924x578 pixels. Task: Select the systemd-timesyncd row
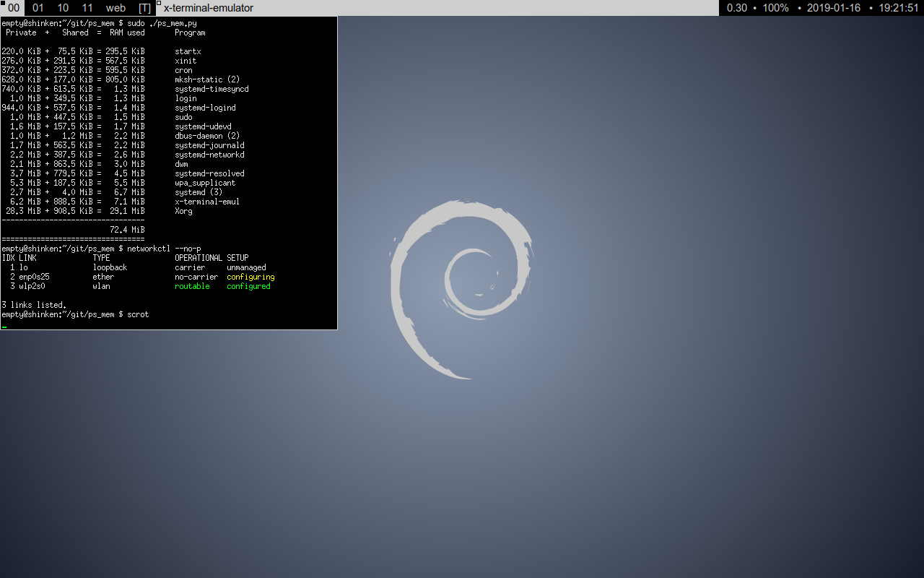click(x=125, y=89)
